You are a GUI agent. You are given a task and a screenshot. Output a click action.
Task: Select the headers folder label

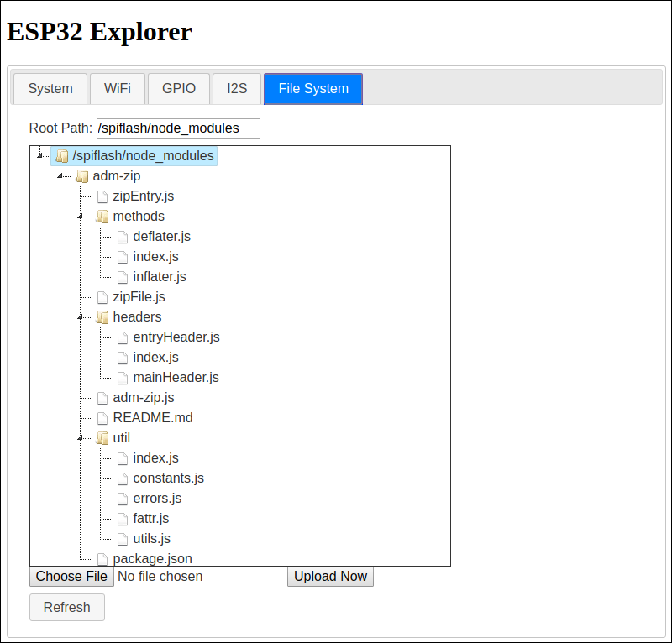(x=137, y=317)
